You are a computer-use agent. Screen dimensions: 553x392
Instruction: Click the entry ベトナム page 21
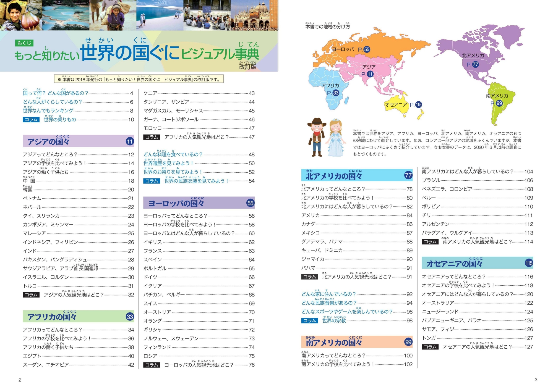78,198
